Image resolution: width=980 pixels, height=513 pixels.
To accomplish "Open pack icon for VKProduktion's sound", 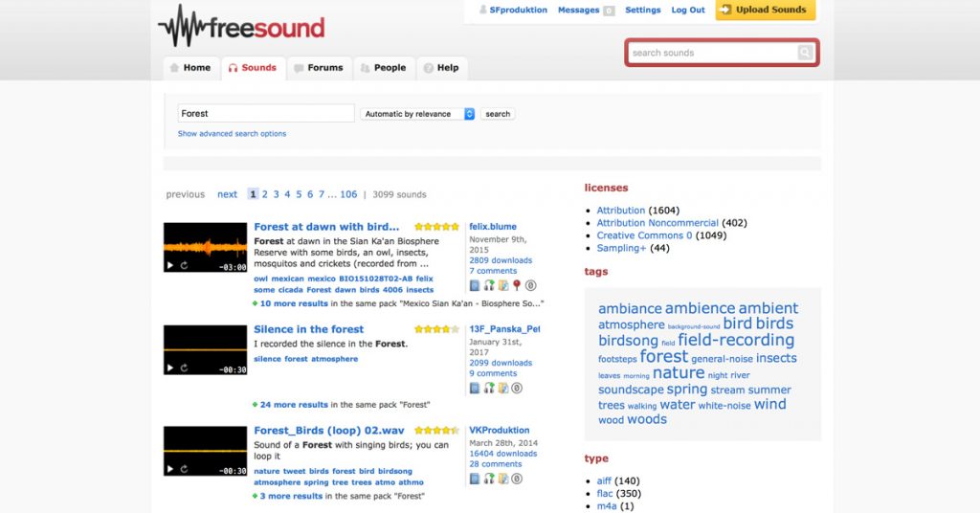I will 475,479.
